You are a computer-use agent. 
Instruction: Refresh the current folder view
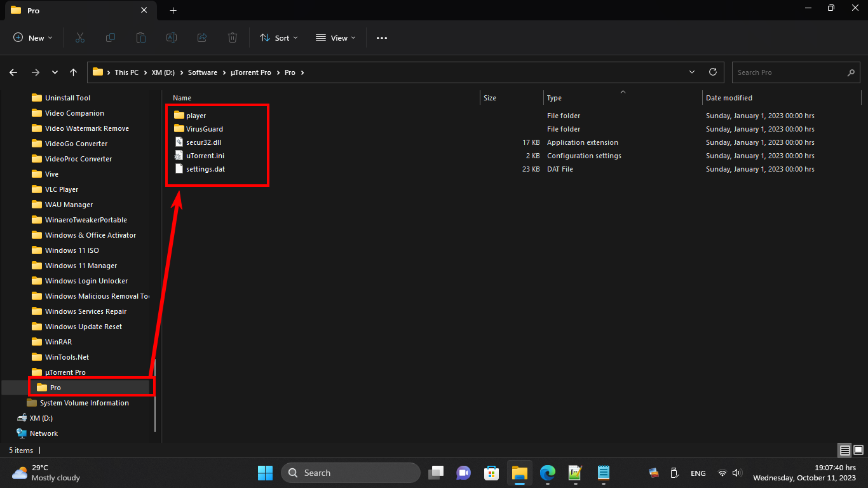coord(713,72)
